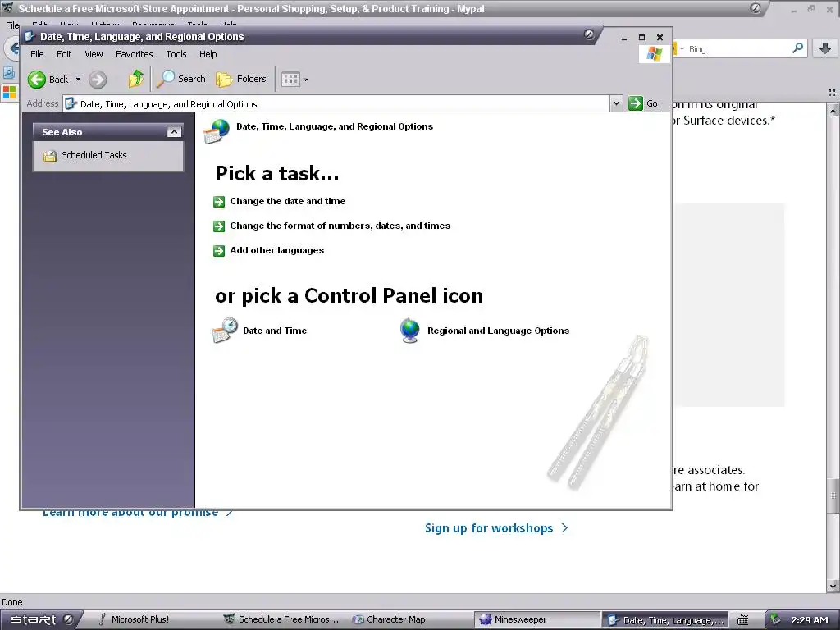
Task: Click the grayed Forward arrow button
Action: coord(98,80)
